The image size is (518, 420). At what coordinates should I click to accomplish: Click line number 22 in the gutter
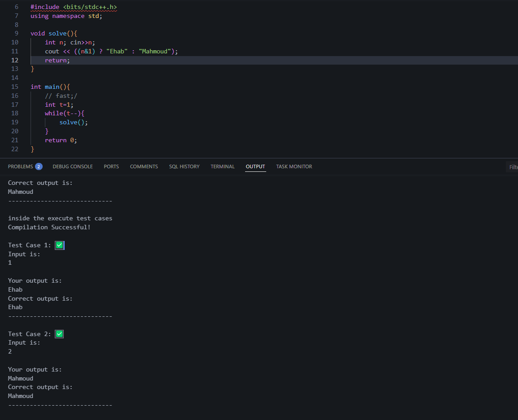click(15, 149)
